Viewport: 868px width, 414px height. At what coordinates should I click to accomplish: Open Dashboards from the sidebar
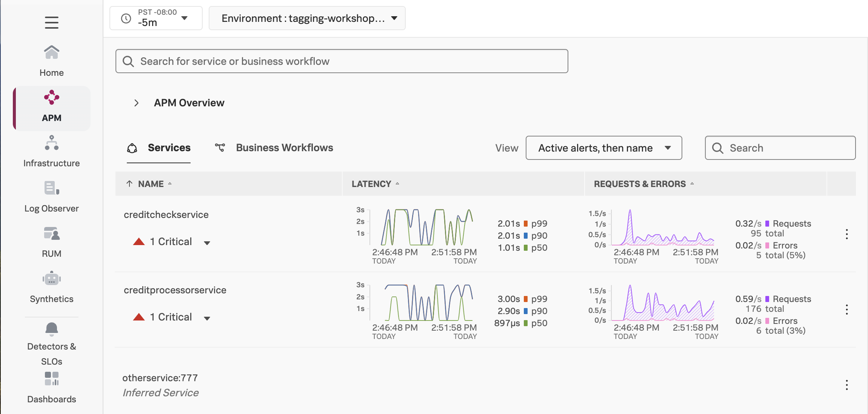click(52, 388)
